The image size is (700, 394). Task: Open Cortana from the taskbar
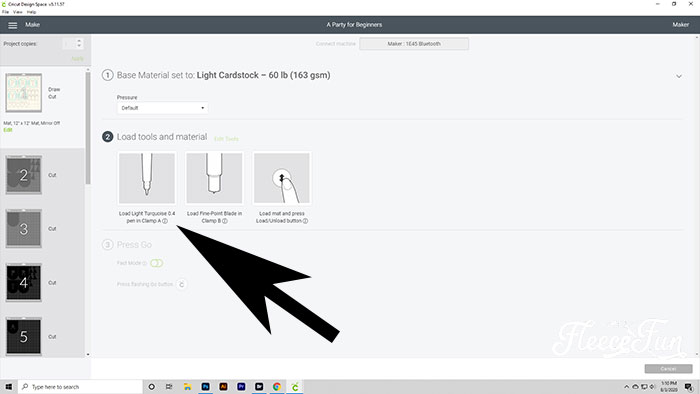coord(151,387)
